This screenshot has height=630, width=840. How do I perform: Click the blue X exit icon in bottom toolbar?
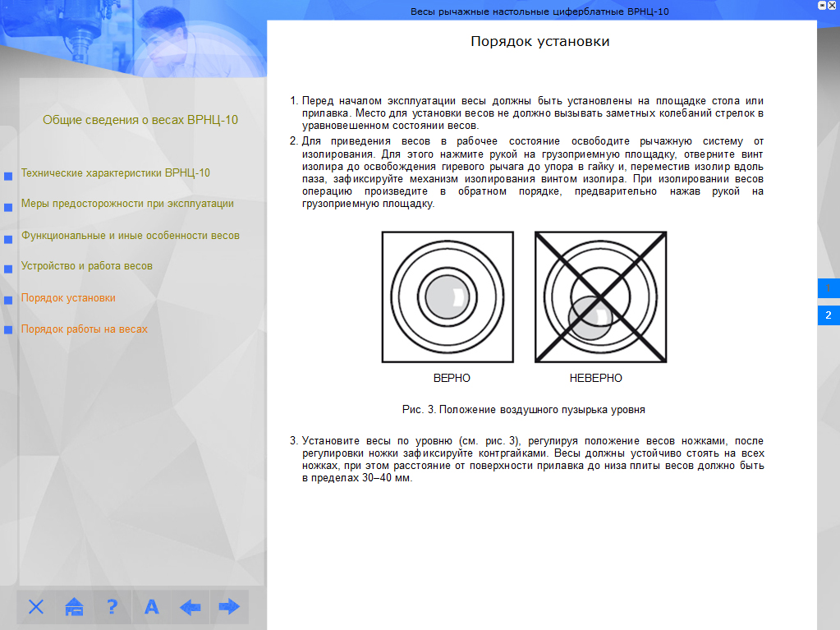tap(36, 607)
